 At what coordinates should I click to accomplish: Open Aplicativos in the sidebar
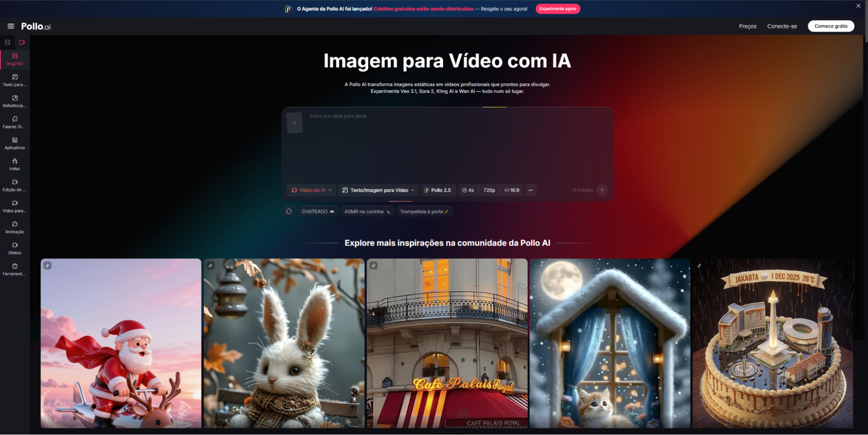pyautogui.click(x=15, y=143)
